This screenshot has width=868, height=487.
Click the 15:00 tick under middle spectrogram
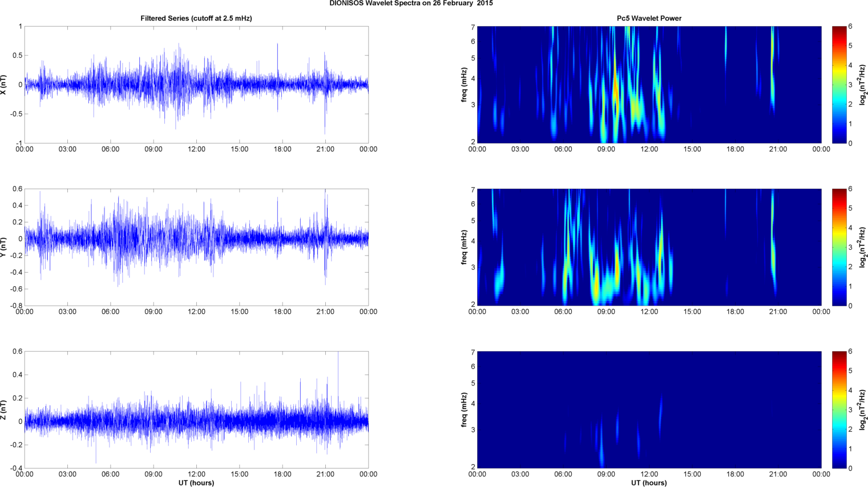[x=692, y=312]
